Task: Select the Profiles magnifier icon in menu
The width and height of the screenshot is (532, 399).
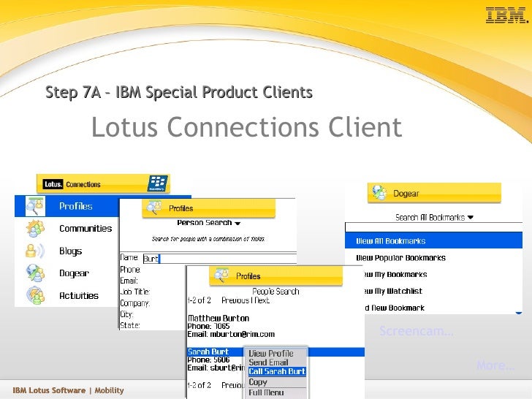Action: (x=35, y=206)
